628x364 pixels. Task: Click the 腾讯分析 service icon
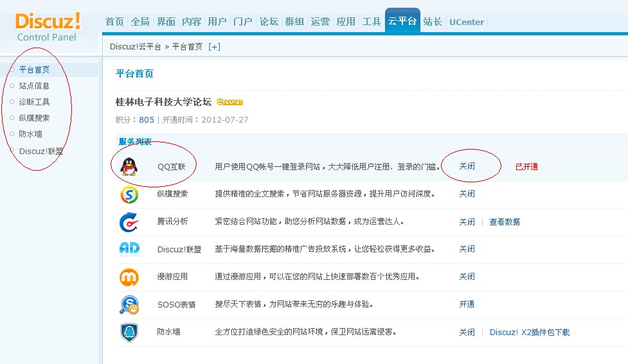(x=129, y=222)
